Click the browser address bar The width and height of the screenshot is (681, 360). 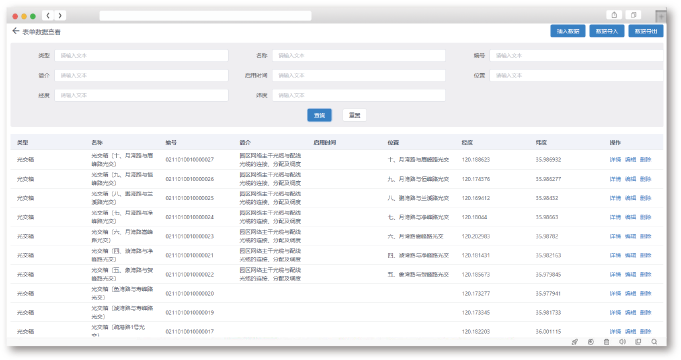(205, 16)
